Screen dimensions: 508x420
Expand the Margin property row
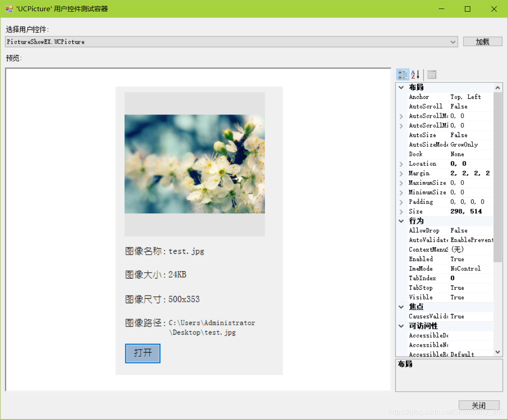coord(401,173)
